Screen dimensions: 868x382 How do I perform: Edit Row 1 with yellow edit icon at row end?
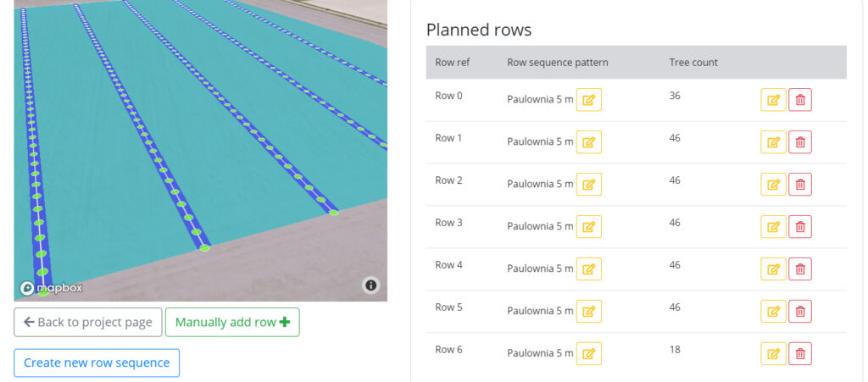point(773,142)
